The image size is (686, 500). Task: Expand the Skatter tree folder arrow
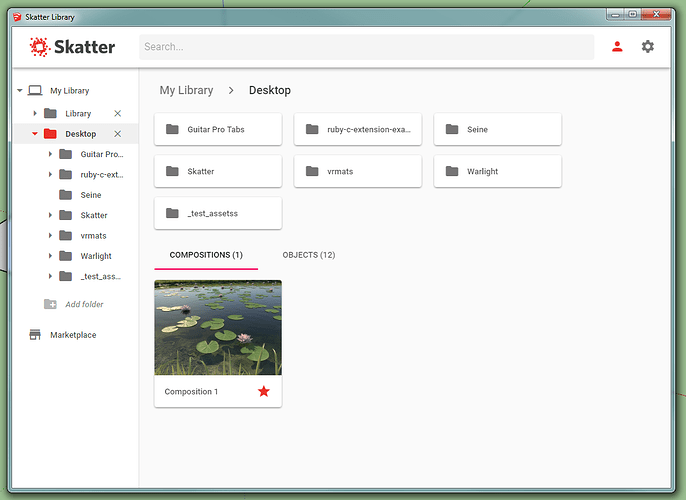tap(50, 215)
